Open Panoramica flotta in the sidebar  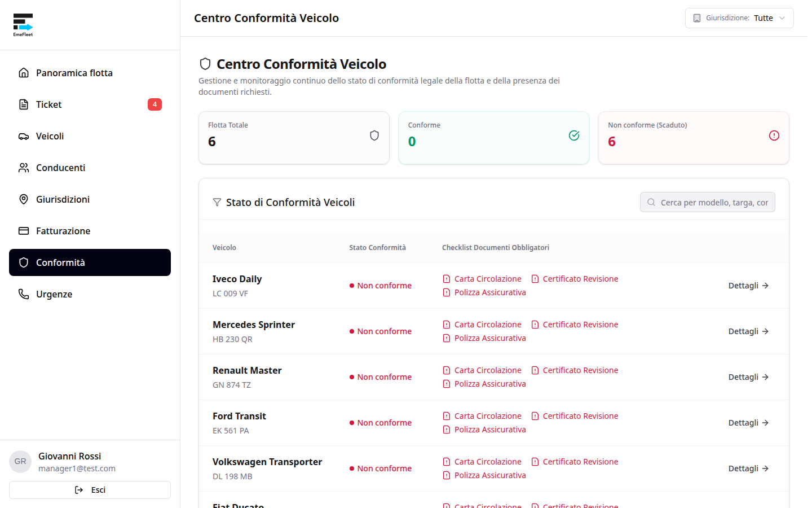pyautogui.click(x=90, y=73)
